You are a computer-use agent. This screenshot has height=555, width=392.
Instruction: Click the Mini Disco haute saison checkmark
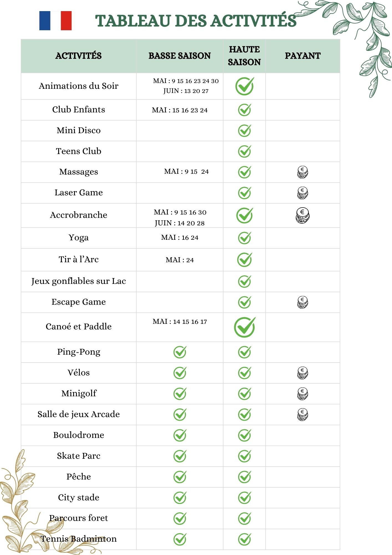tap(245, 130)
